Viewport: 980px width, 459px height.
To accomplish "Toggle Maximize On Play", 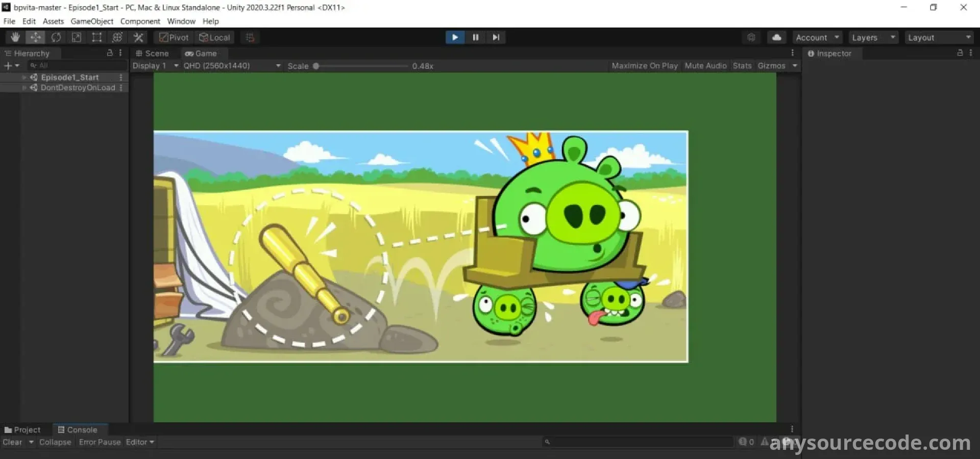I will tap(644, 66).
